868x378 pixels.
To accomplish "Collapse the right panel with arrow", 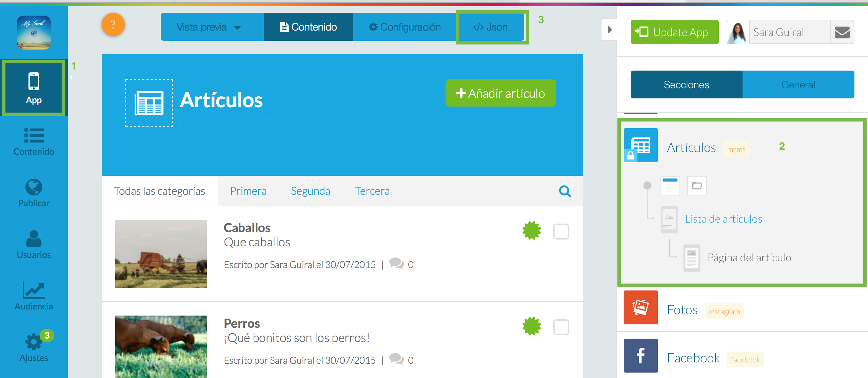I will [x=610, y=30].
